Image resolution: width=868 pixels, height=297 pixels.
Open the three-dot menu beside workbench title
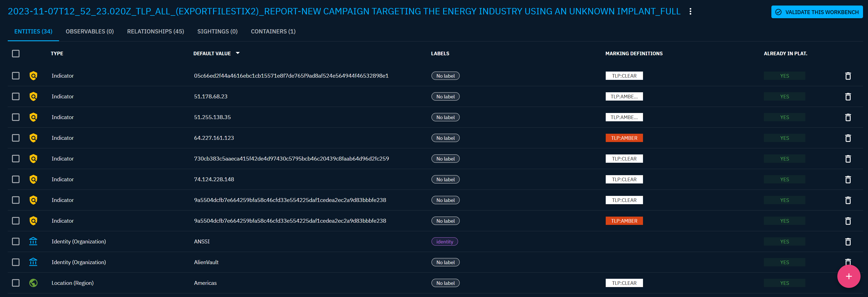[690, 11]
